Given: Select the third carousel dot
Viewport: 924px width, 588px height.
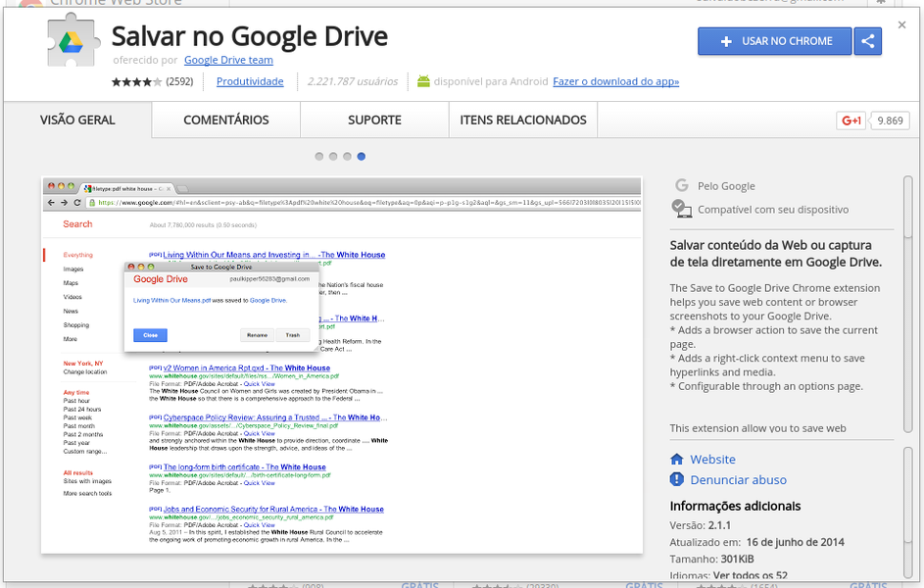Looking at the screenshot, I should point(347,157).
